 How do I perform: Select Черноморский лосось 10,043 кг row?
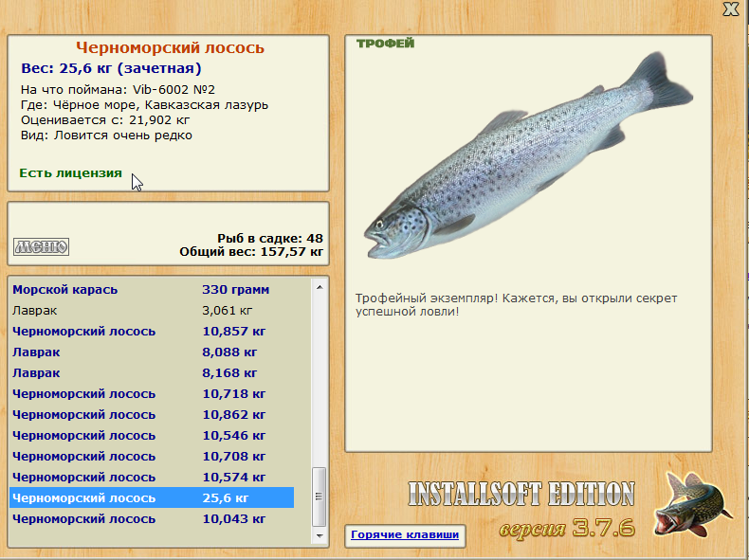(x=152, y=519)
